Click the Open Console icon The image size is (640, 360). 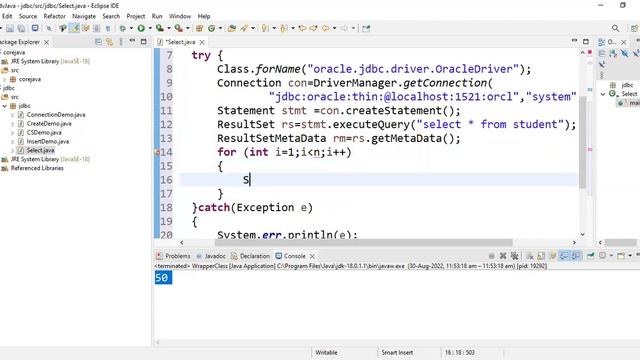[621, 256]
